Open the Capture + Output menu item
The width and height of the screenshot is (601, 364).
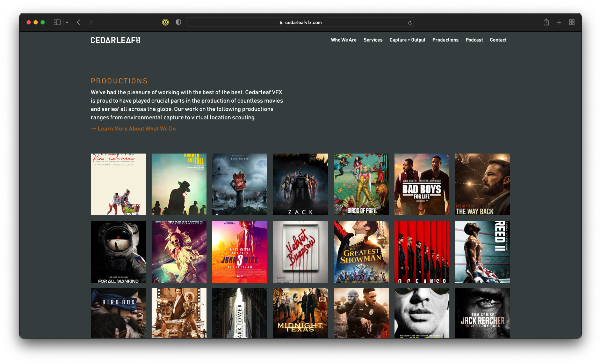tap(407, 40)
